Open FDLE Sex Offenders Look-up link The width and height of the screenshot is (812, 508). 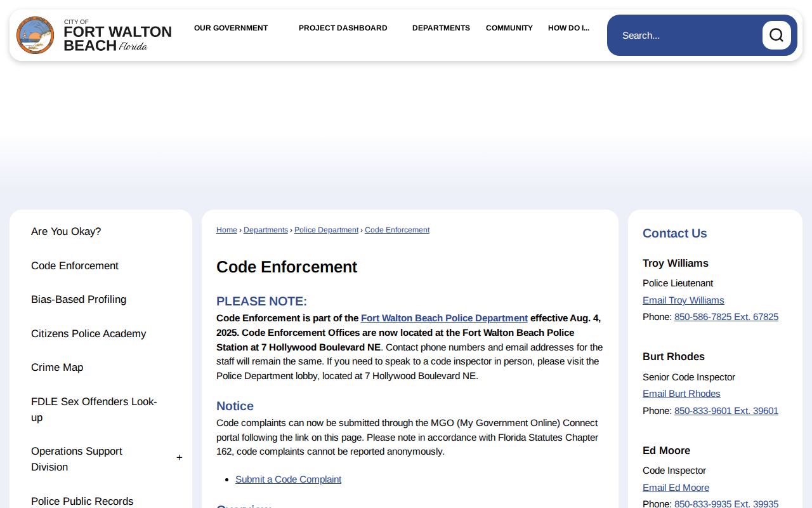click(x=94, y=410)
